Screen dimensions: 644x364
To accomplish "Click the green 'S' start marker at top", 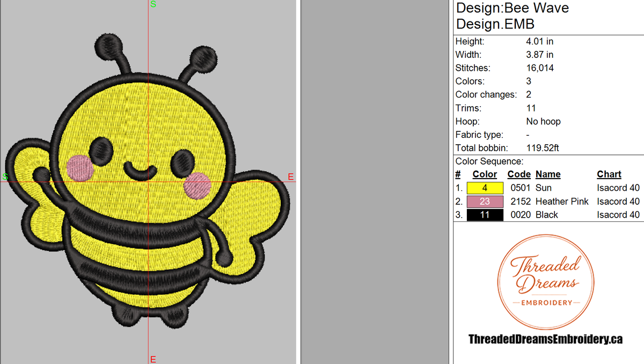I will pyautogui.click(x=153, y=4).
